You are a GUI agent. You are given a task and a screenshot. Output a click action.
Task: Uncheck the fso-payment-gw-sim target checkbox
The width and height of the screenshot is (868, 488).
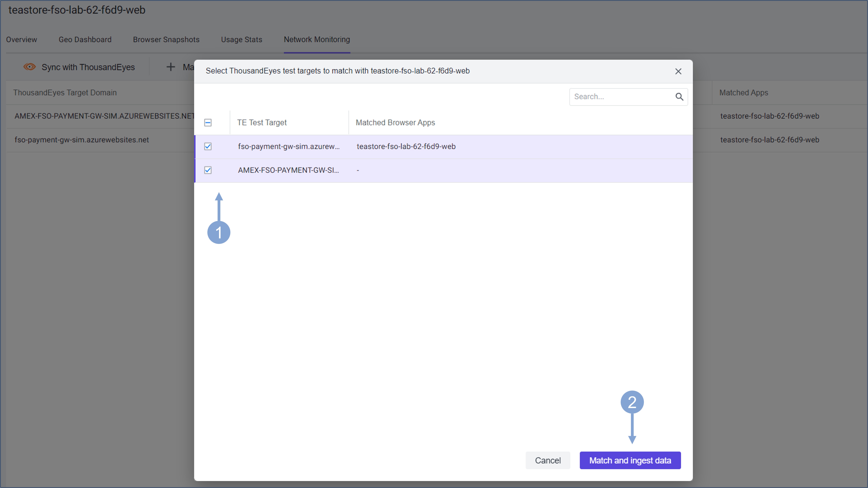[x=208, y=146]
